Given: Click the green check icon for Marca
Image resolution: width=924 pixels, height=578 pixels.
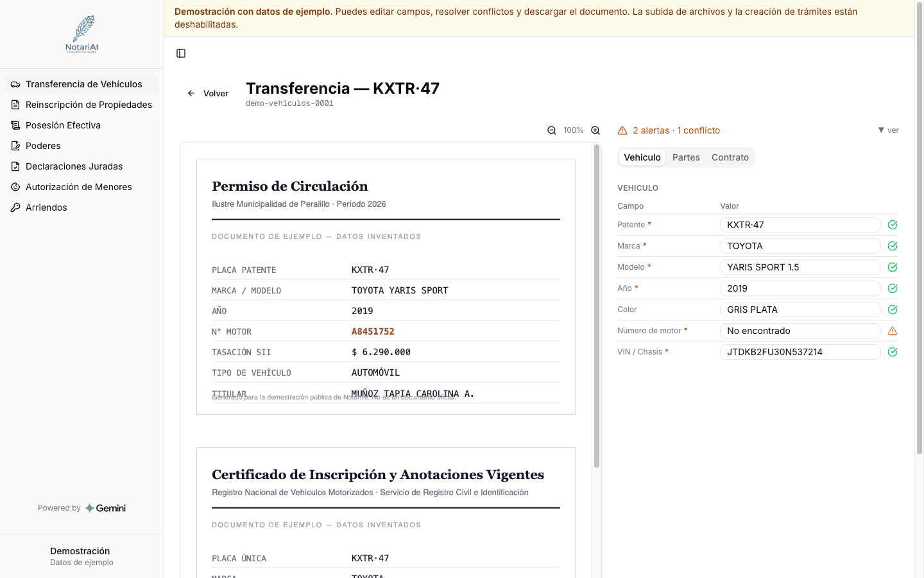Looking at the screenshot, I should (x=893, y=246).
